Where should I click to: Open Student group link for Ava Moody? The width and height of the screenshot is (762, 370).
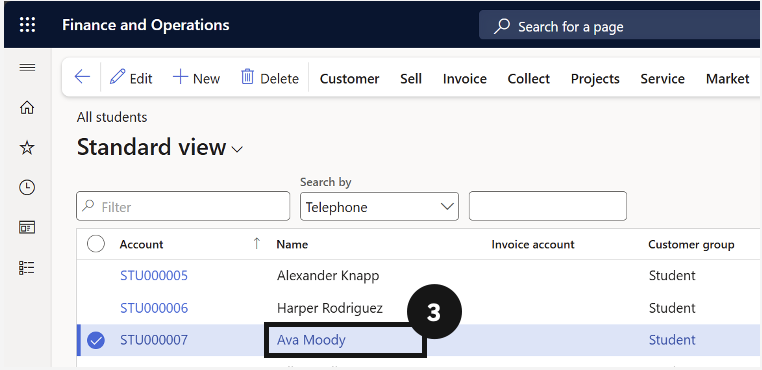tap(672, 340)
